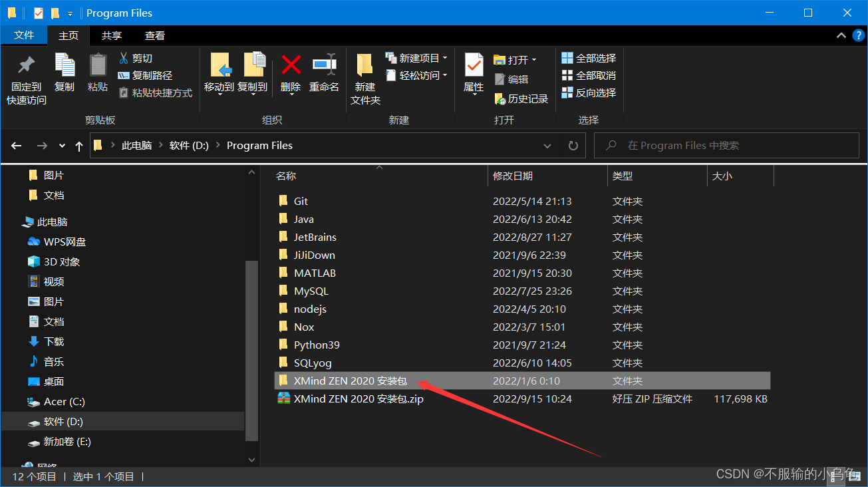This screenshot has height=487, width=868.
Task: Switch to the 查看 view tab
Action: 155,36
